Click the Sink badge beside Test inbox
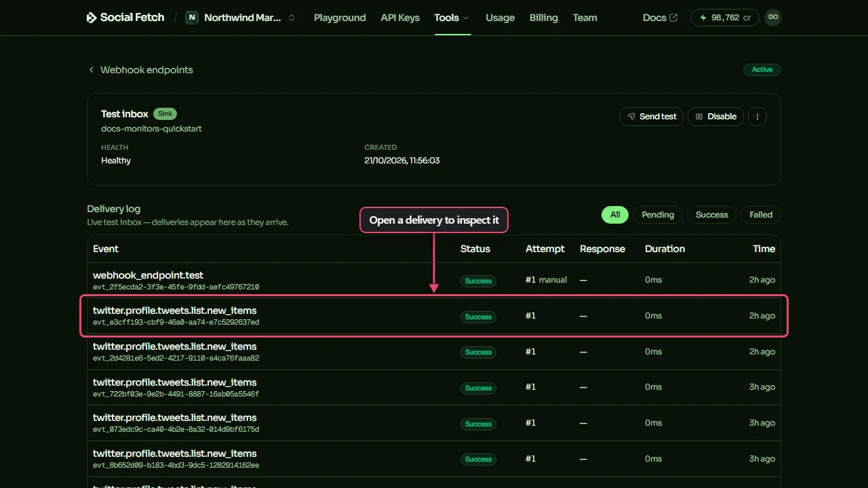This screenshot has height=488, width=868. [165, 114]
